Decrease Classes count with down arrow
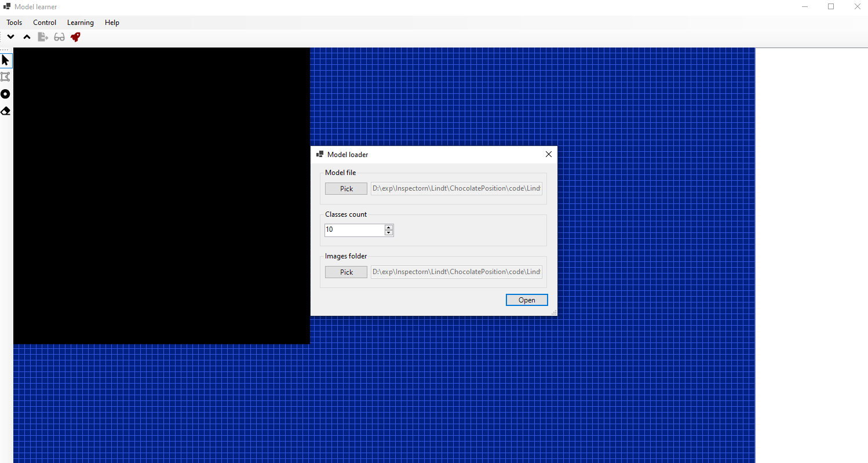Image resolution: width=868 pixels, height=463 pixels. pos(389,233)
